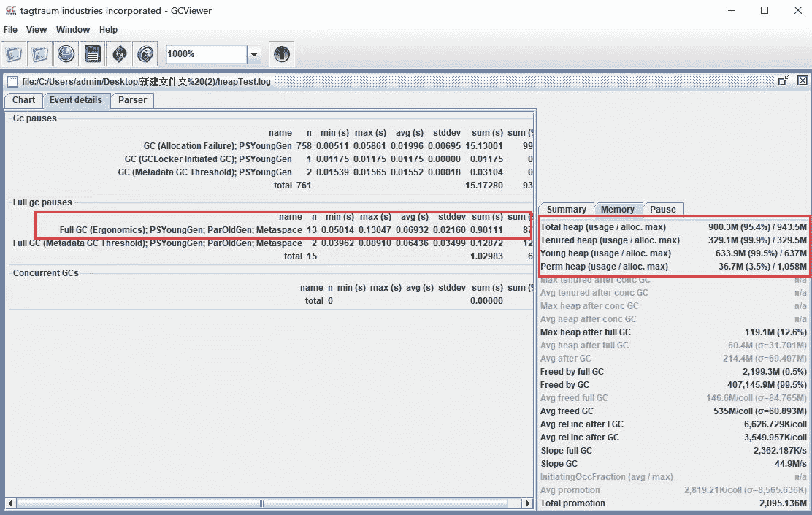Click the GCViewer app icon in title bar
Screen dimensions: 812x515
(11, 10)
